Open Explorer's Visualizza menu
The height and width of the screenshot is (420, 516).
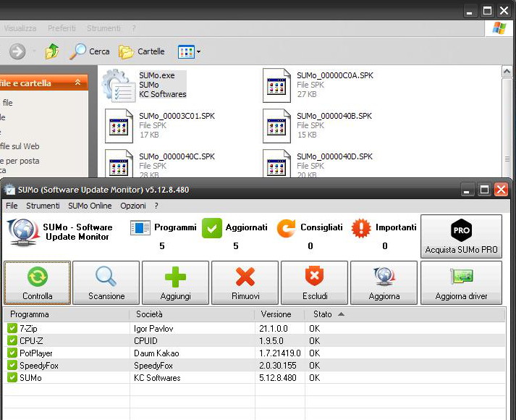pos(20,28)
